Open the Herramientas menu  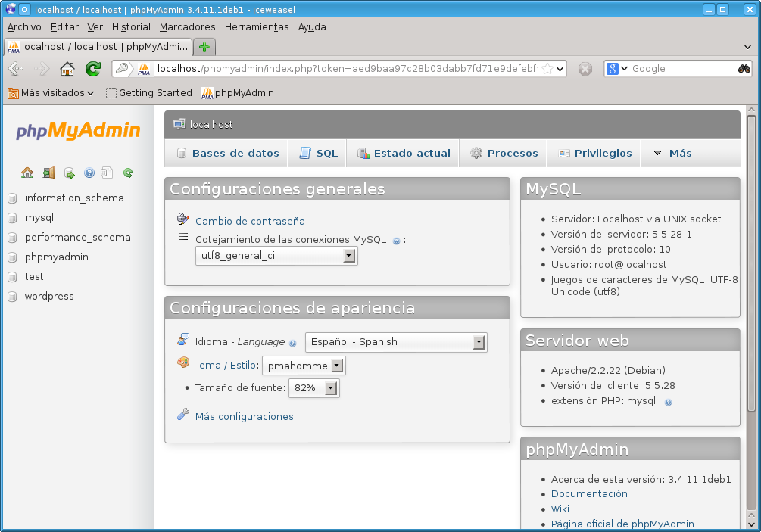pos(257,27)
